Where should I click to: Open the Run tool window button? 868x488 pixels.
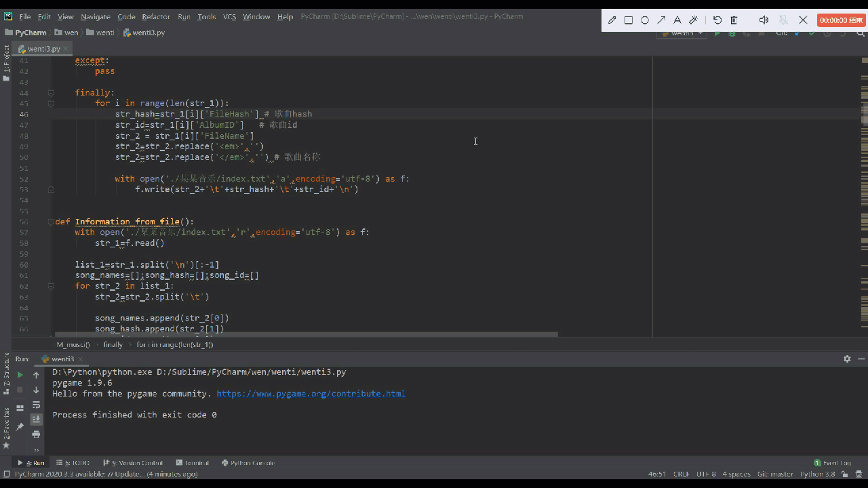(x=31, y=463)
